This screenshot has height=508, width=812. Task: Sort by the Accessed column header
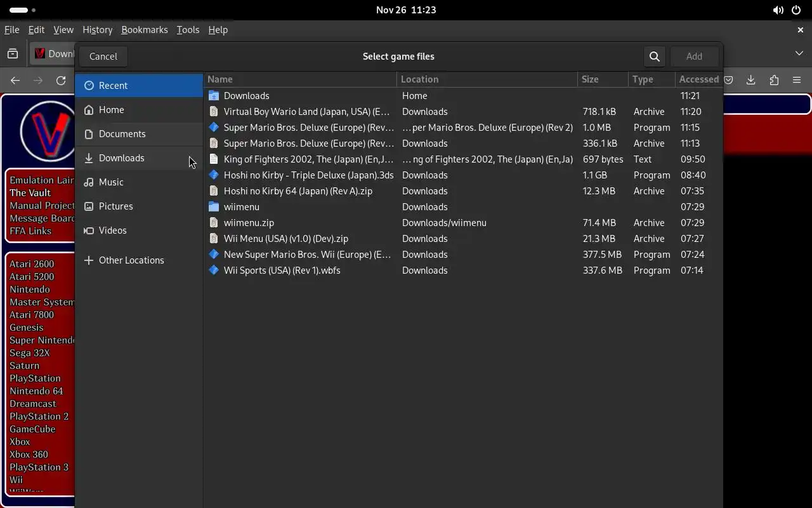pos(698,79)
